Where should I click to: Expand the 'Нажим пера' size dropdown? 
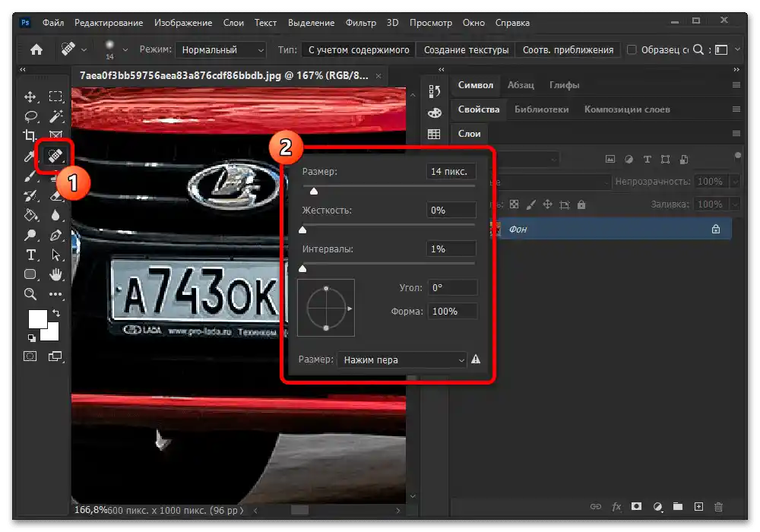pyautogui.click(x=402, y=359)
